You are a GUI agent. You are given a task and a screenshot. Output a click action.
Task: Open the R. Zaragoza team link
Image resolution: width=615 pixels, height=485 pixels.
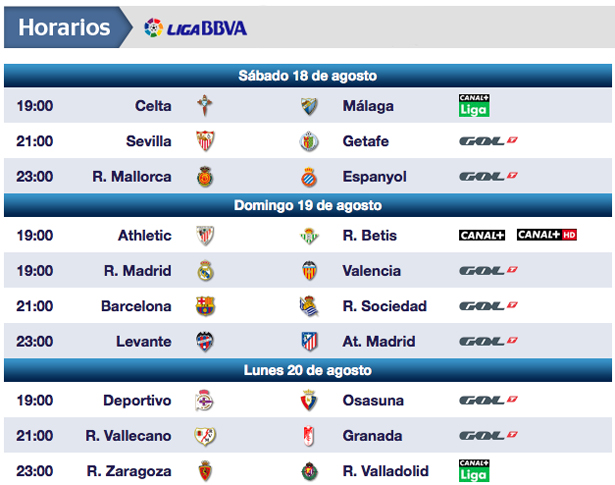129,471
